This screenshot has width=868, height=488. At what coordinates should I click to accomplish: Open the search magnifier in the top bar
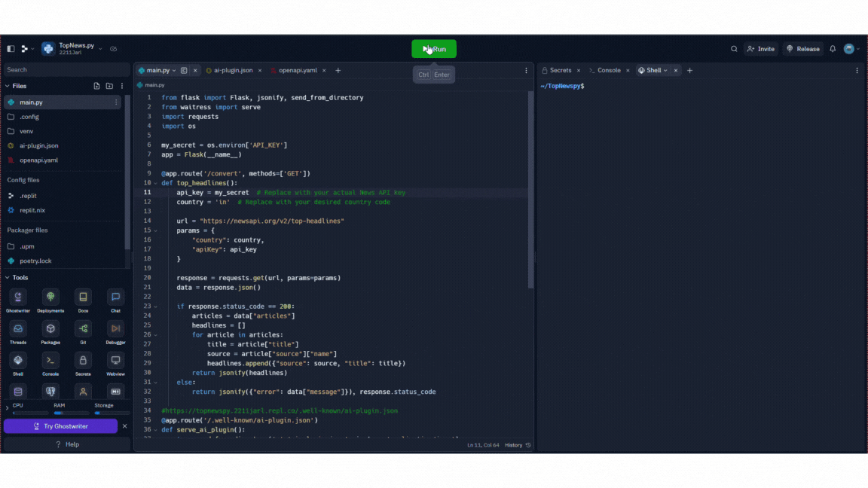click(x=734, y=48)
